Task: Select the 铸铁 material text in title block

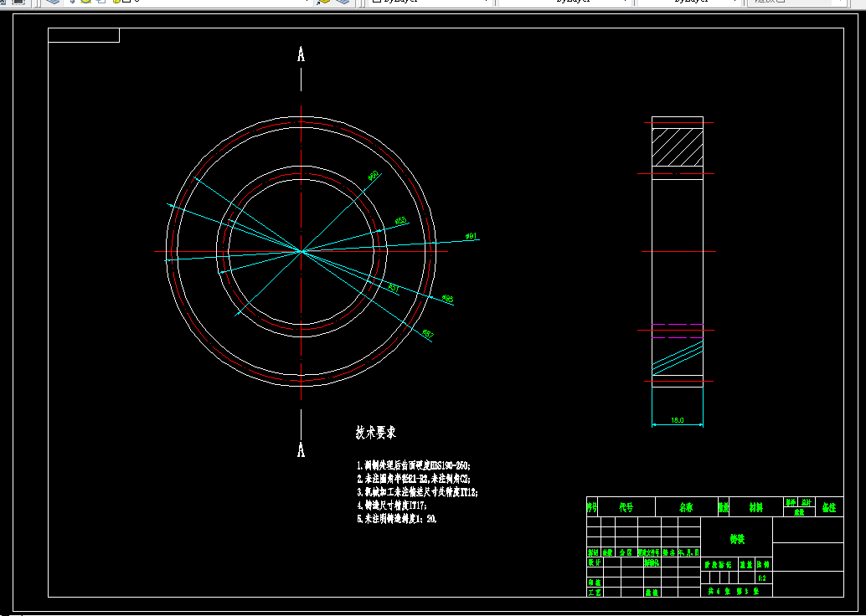Action: (x=737, y=539)
